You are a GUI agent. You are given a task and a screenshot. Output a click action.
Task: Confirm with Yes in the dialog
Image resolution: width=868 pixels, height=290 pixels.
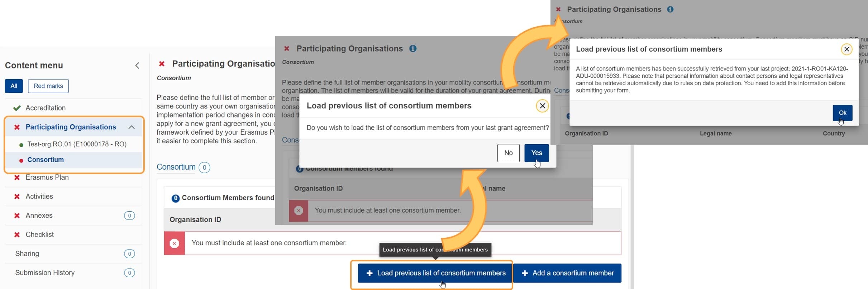coord(536,153)
